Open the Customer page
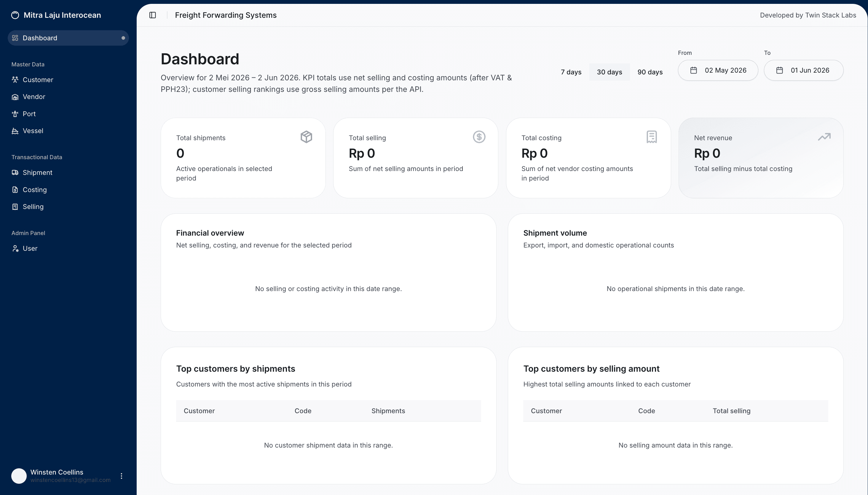The height and width of the screenshot is (495, 868). (68, 79)
